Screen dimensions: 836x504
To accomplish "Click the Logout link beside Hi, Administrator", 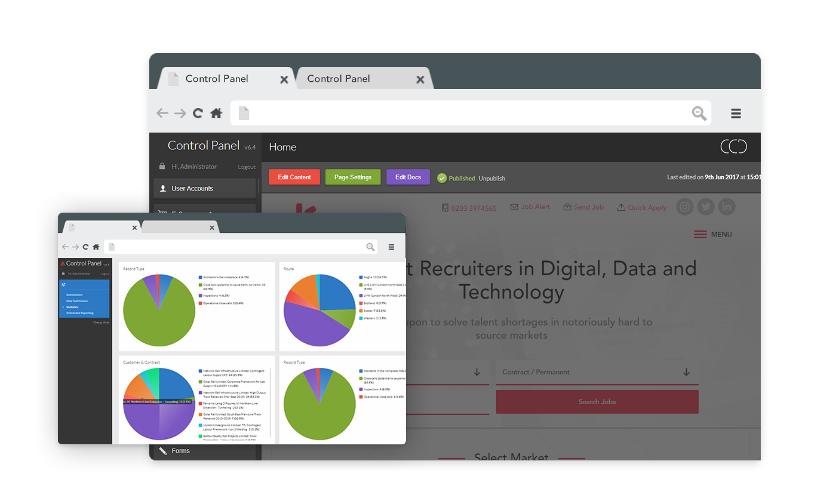I will coord(247,167).
